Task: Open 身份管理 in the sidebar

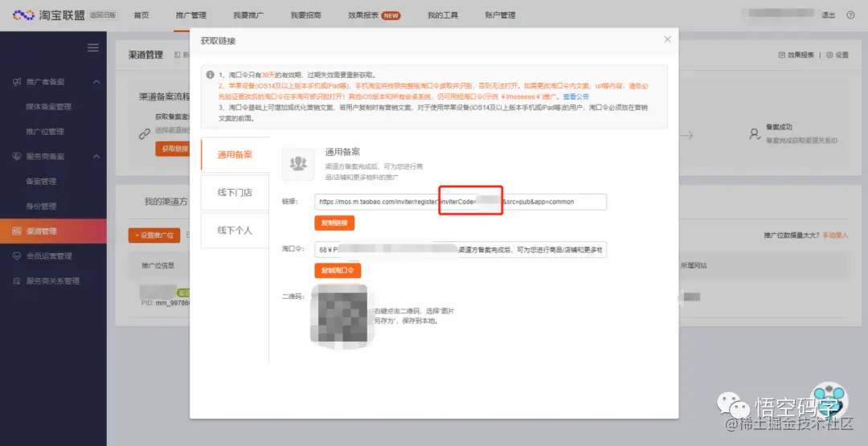Action: coord(41,207)
